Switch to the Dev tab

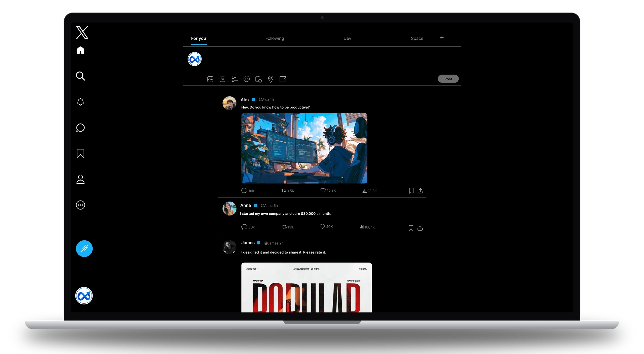347,38
